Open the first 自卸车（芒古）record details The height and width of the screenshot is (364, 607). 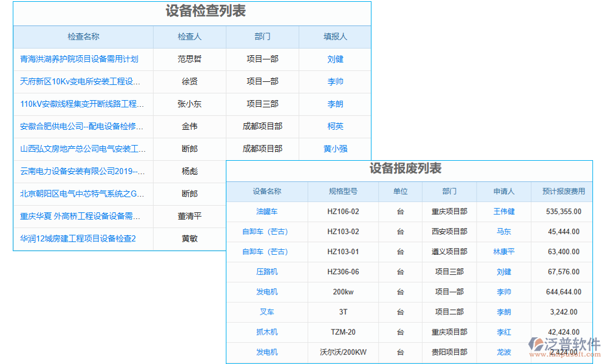coord(268,232)
